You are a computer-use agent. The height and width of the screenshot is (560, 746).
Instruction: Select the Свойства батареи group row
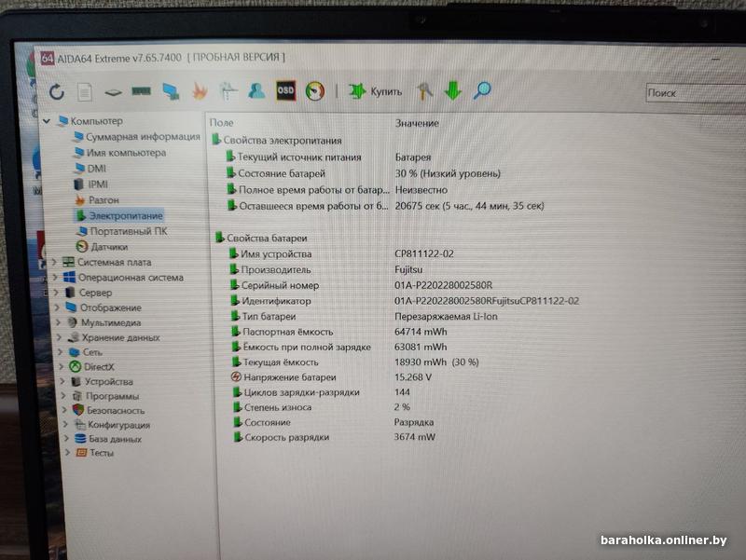click(x=261, y=238)
